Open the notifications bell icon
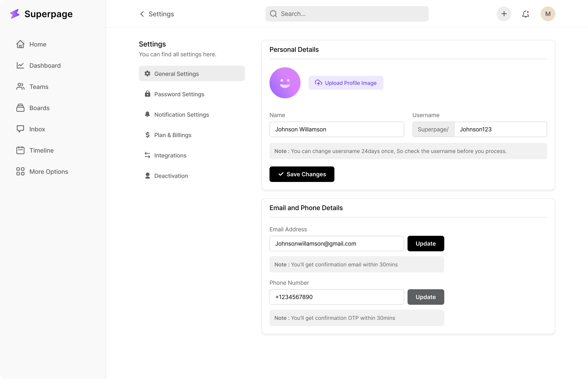 click(x=525, y=14)
